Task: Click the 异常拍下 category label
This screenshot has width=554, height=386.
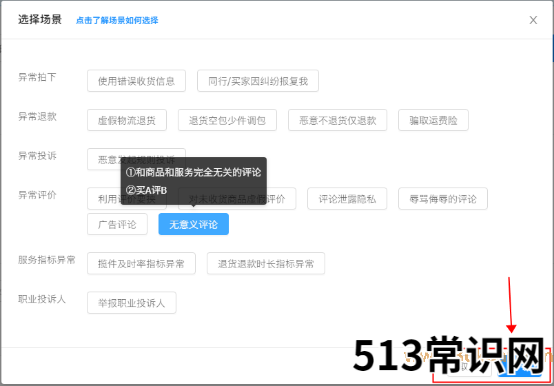Action: click(37, 77)
